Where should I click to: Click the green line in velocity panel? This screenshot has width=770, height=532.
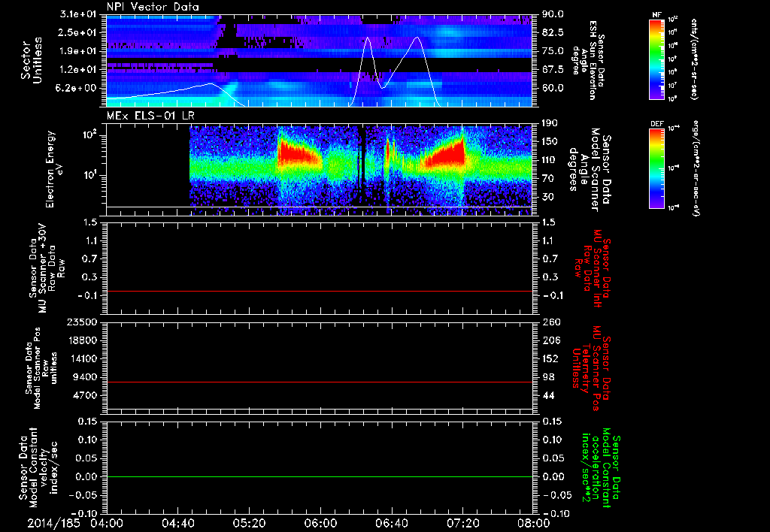[x=320, y=476]
